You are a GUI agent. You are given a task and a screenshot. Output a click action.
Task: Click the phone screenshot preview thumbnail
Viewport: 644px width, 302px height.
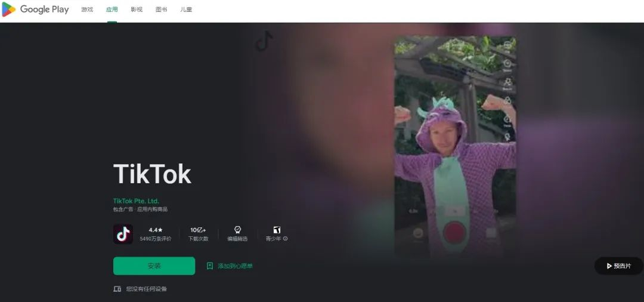(x=455, y=147)
